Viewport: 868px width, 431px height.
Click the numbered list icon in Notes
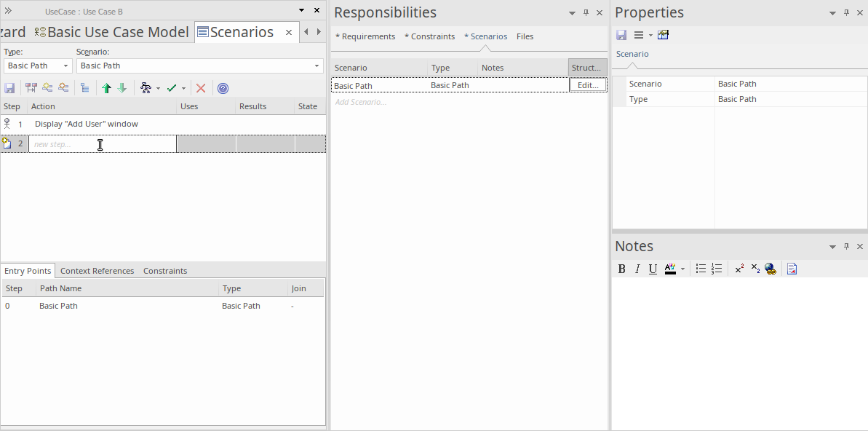click(717, 269)
